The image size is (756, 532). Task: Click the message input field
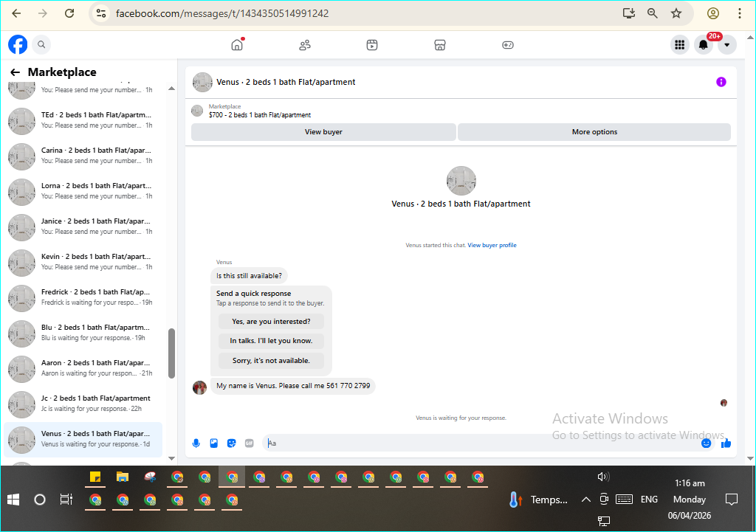click(482, 443)
